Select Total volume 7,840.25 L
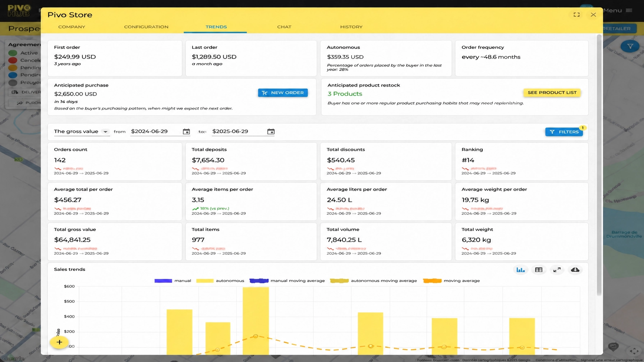 (x=344, y=240)
